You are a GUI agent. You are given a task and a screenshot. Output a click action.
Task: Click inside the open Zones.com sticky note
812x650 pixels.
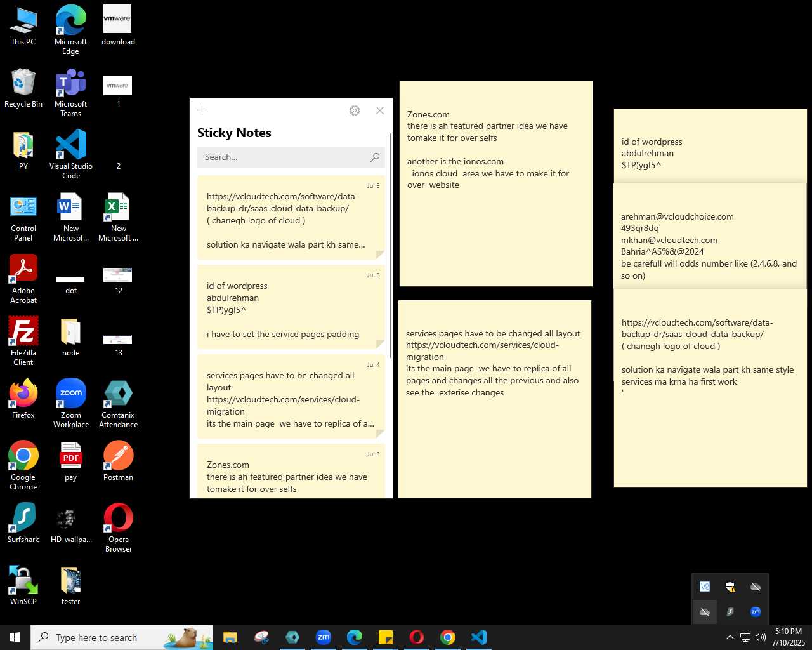tap(496, 183)
